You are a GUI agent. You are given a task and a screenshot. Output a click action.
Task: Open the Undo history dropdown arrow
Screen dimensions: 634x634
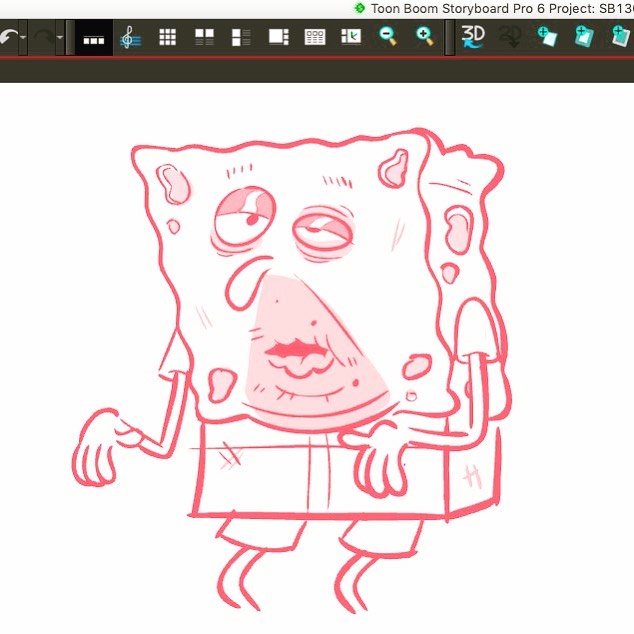(x=23, y=37)
